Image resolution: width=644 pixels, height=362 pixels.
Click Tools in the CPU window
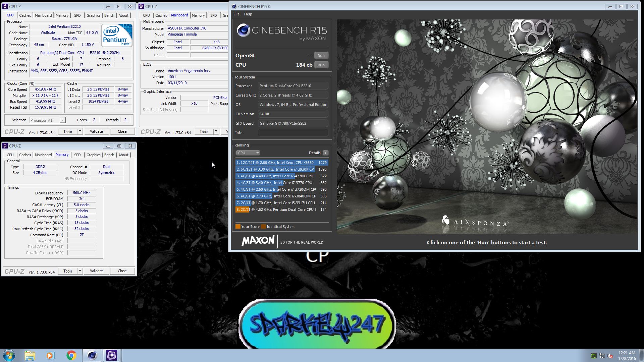(68, 131)
